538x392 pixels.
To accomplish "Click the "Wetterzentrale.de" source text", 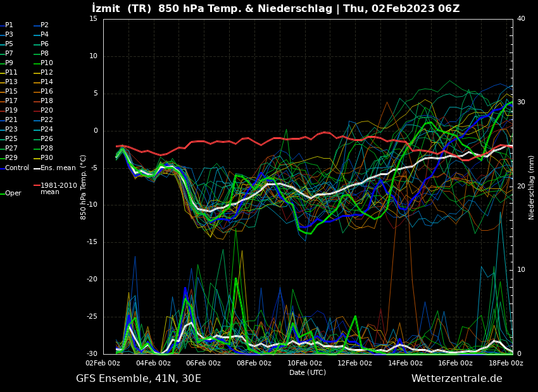I will tap(457, 379).
